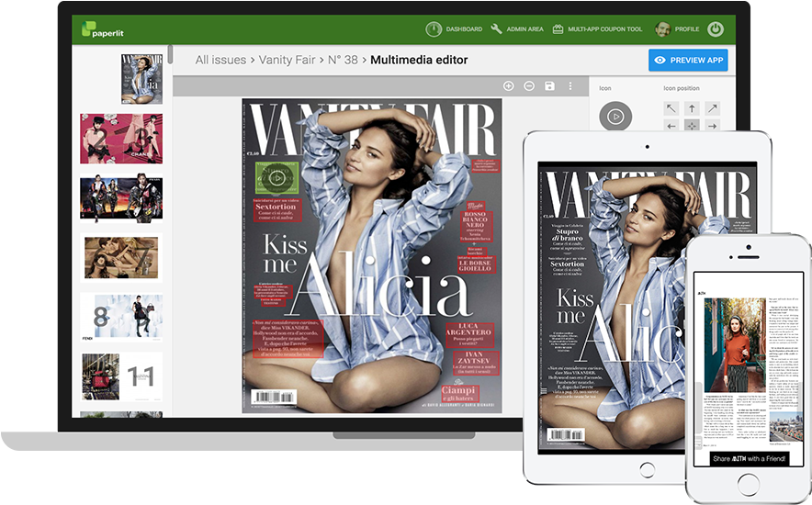Open the three-dot more options menu
812x505 pixels.
(x=570, y=86)
